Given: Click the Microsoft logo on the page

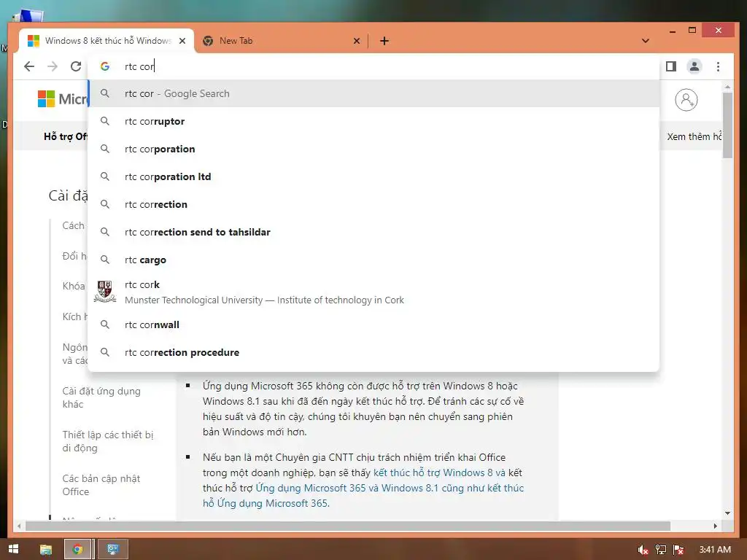Looking at the screenshot, I should click(x=63, y=99).
